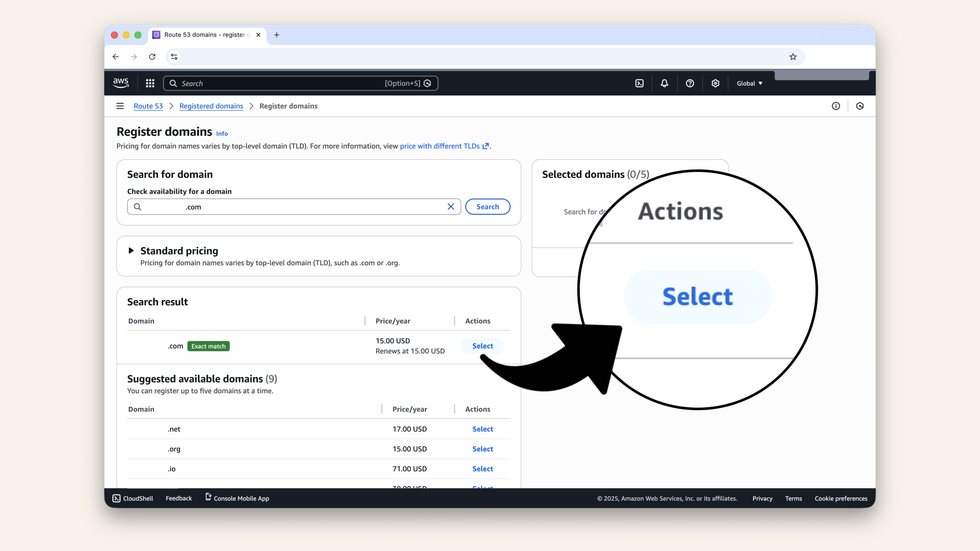Open the info panel circle icon

(x=836, y=106)
